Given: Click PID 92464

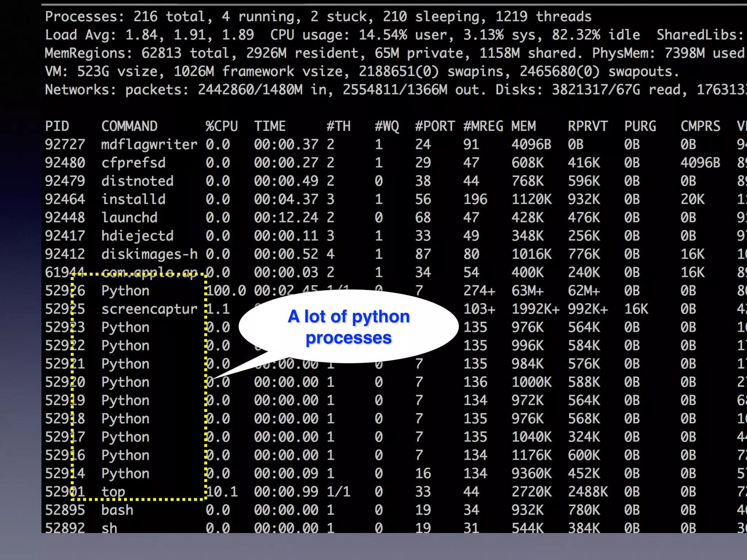Looking at the screenshot, I should [65, 199].
